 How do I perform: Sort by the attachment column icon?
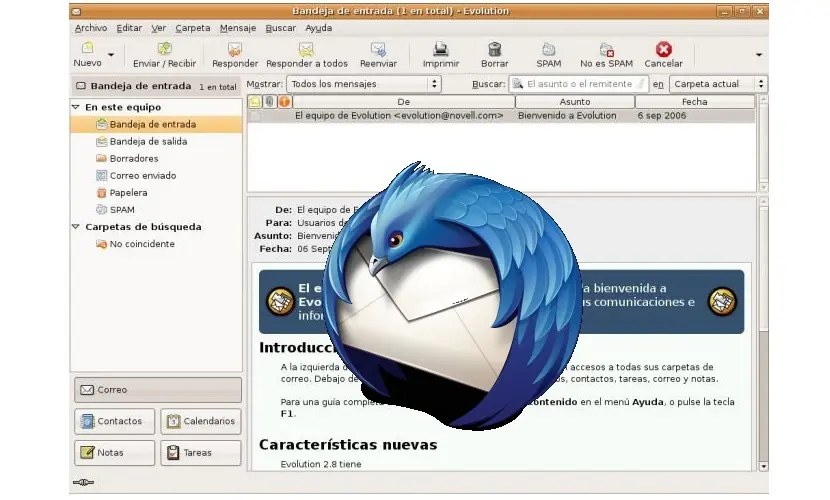pyautogui.click(x=269, y=102)
